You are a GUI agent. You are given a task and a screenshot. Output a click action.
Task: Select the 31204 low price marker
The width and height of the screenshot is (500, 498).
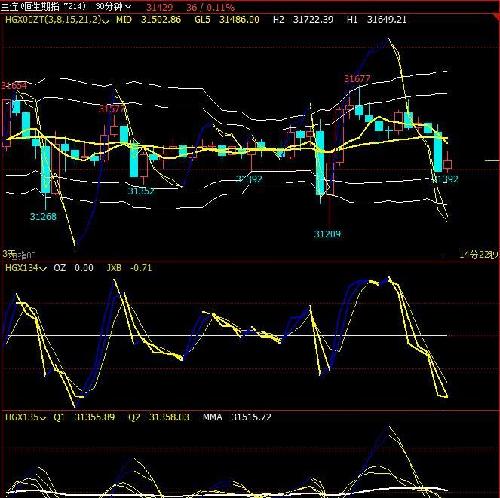(x=328, y=234)
